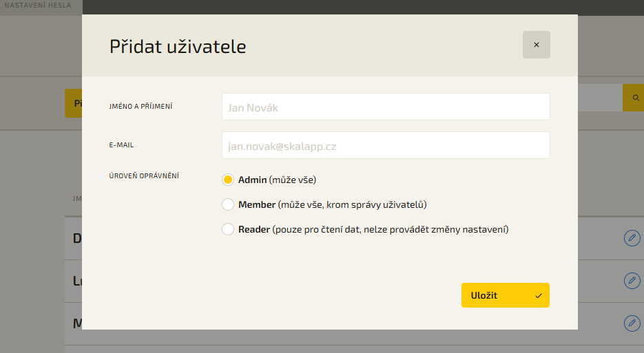Edit the second user row with the pencil icon
This screenshot has width=644, height=353.
[x=632, y=281]
